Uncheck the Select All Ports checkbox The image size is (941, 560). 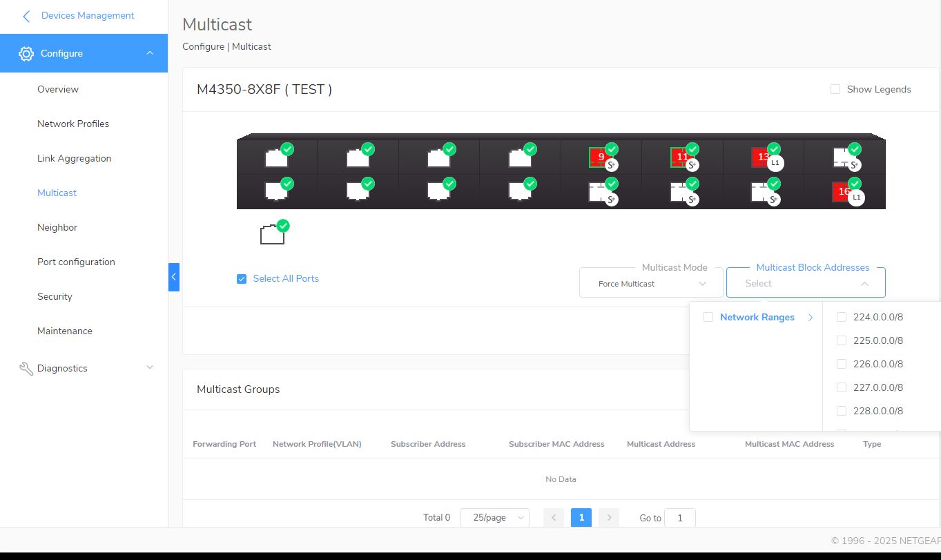242,279
